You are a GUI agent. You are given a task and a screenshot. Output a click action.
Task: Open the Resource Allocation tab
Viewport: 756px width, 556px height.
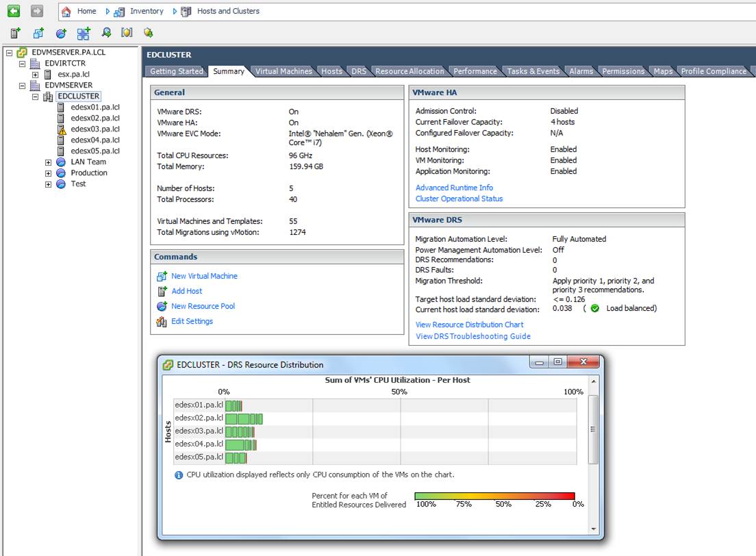[409, 71]
